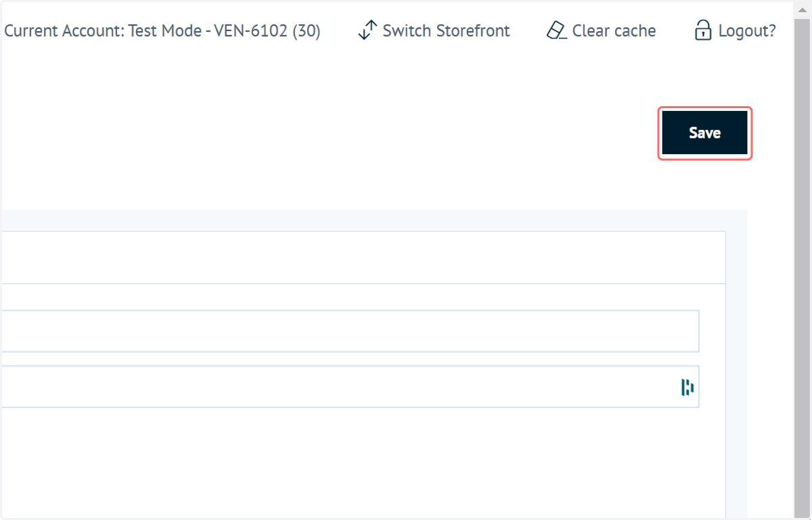The image size is (812, 520).
Task: Click the teal bars icon inside the second field
Action: coord(687,387)
